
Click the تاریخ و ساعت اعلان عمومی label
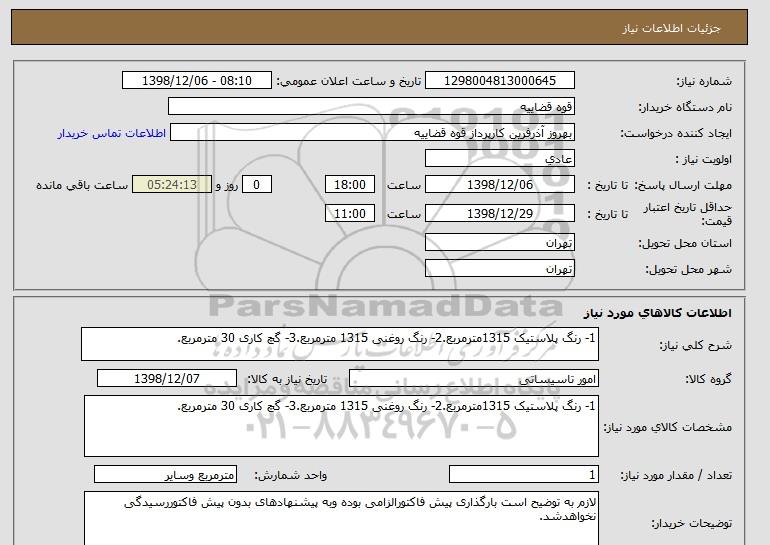pyautogui.click(x=349, y=82)
